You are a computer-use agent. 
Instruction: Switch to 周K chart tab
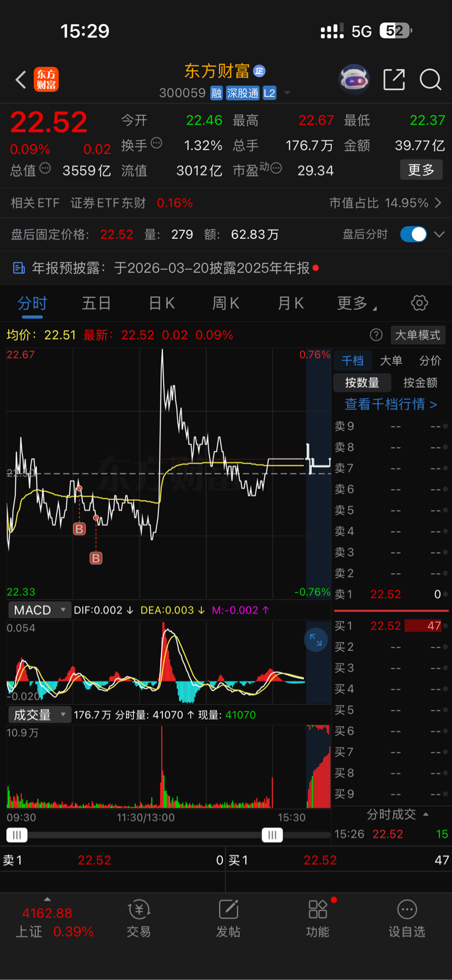pos(225,303)
